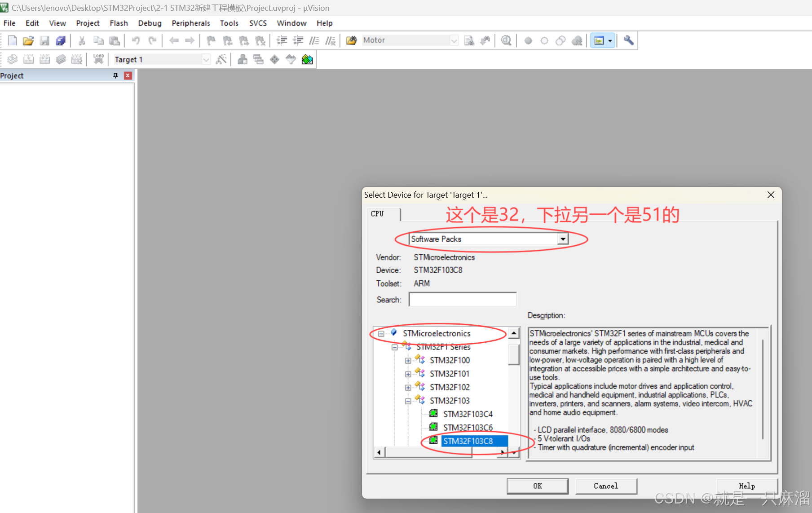This screenshot has height=513, width=812.
Task: Click the Save icon in toolbar
Action: 44,40
